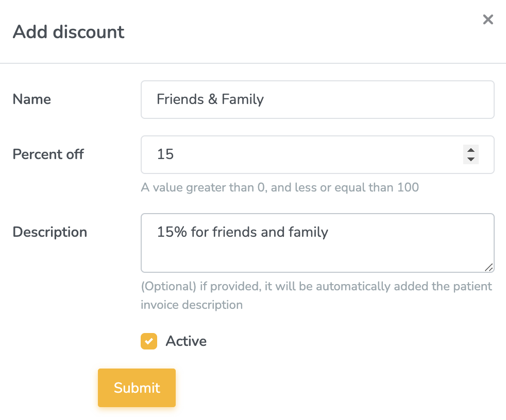Place cursor in Friends & Family text
This screenshot has height=420, width=506.
[210, 99]
